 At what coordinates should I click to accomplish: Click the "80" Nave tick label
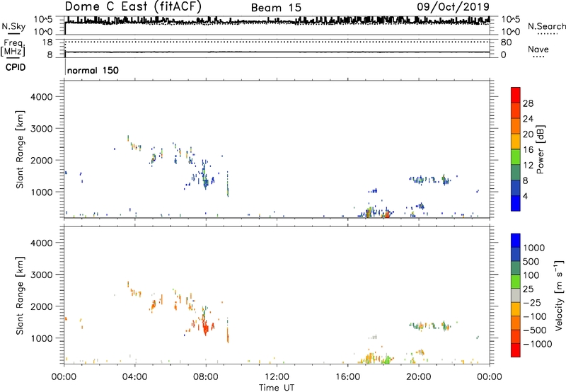tap(506, 42)
